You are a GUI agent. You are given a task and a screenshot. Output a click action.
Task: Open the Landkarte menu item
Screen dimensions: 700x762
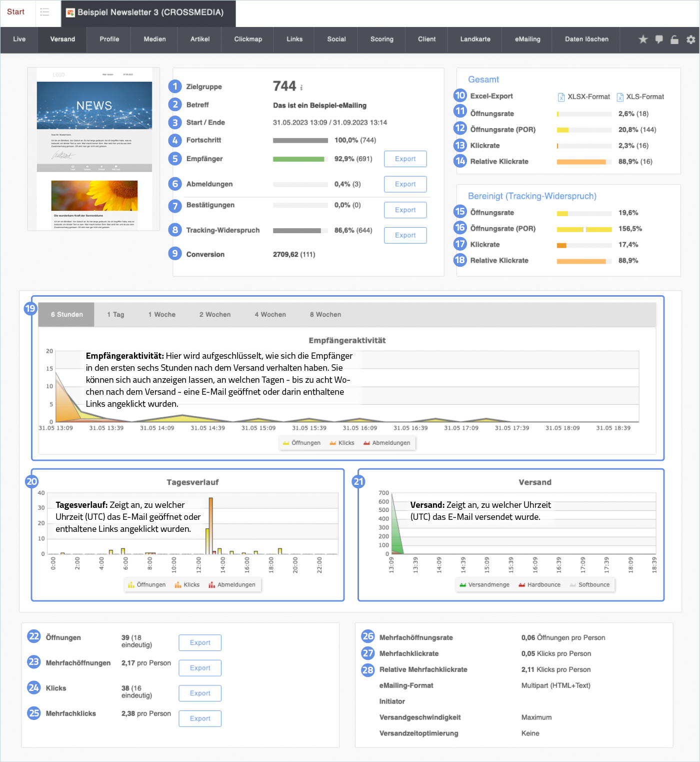click(x=475, y=39)
